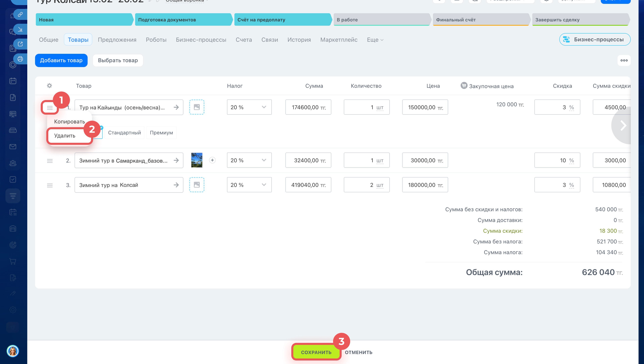
Task: Select the Стандартный price variant
Action: tap(124, 133)
